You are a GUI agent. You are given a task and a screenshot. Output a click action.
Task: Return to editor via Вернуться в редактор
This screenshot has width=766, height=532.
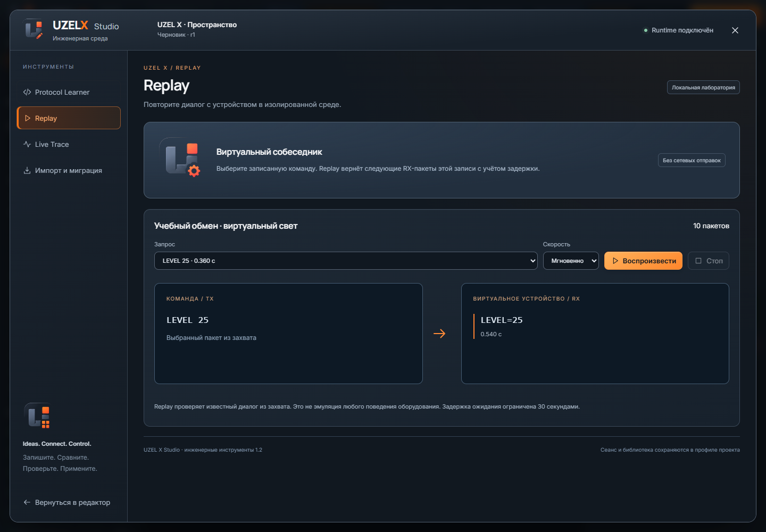(67, 502)
